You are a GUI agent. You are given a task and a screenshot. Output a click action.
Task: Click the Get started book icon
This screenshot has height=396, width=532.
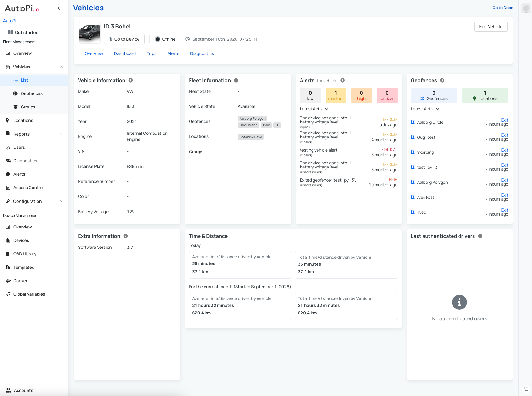click(11, 32)
